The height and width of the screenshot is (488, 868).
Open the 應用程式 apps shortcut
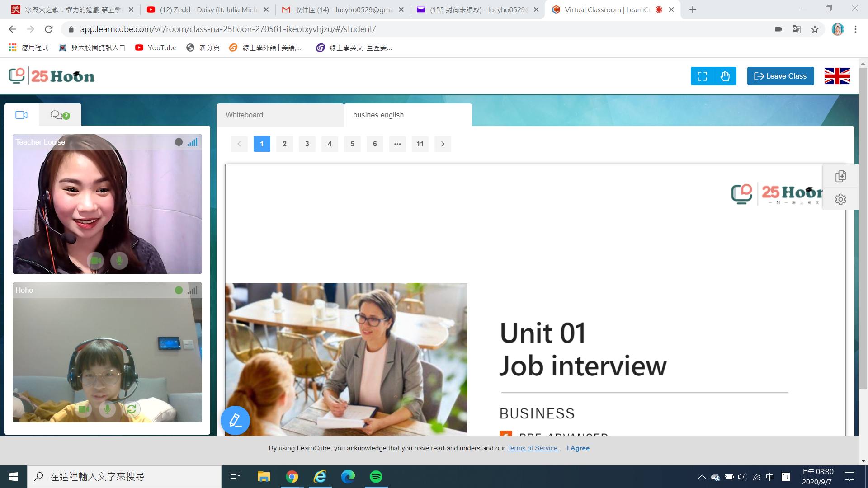click(x=28, y=47)
